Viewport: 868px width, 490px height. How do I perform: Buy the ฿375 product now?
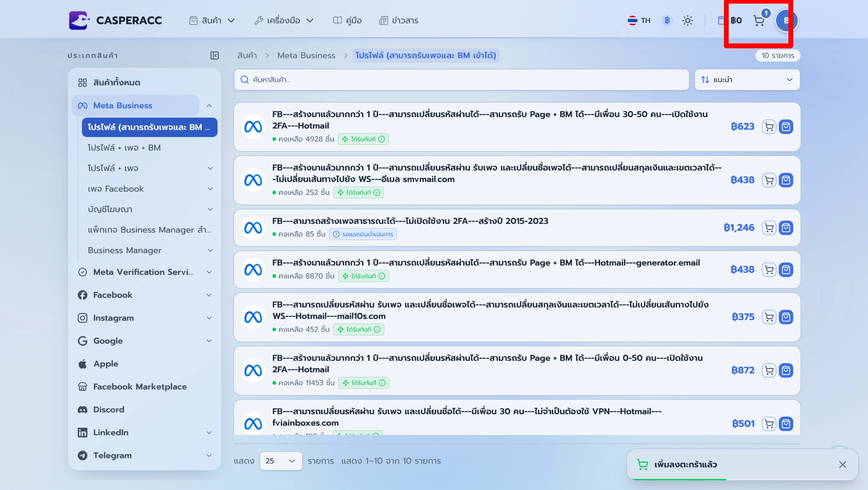(786, 317)
